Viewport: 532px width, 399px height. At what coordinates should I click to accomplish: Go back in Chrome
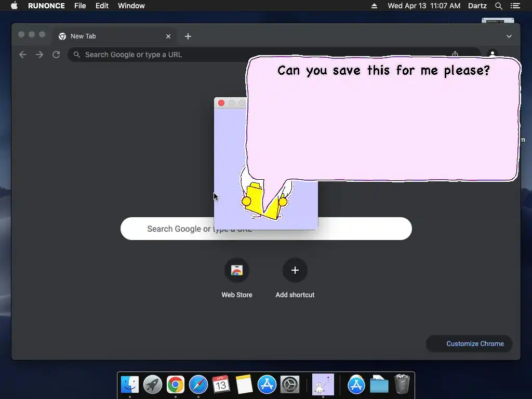pos(23,55)
